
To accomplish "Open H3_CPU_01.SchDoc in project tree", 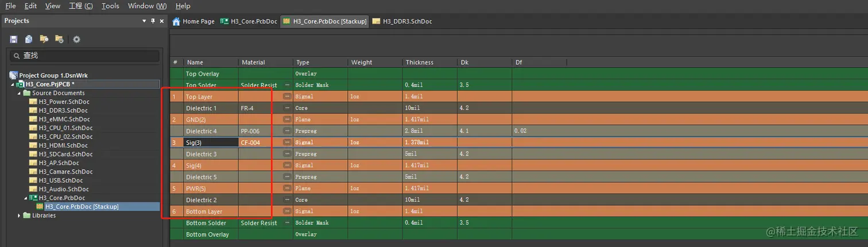I will pyautogui.click(x=66, y=128).
